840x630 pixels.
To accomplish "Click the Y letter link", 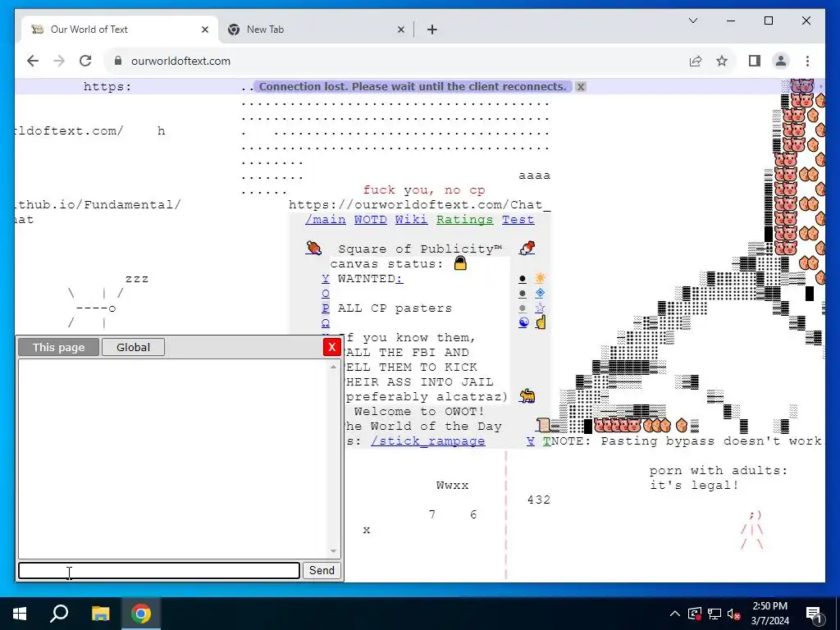I will 326,279.
